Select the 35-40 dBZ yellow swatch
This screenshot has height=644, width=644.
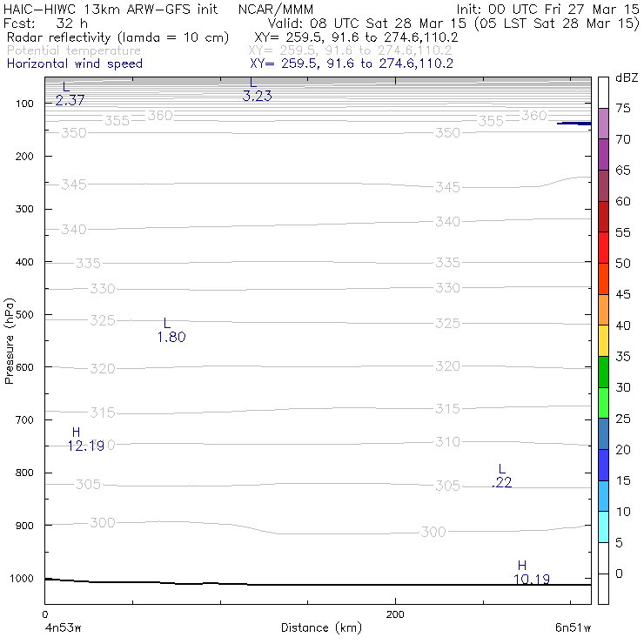tap(603, 341)
